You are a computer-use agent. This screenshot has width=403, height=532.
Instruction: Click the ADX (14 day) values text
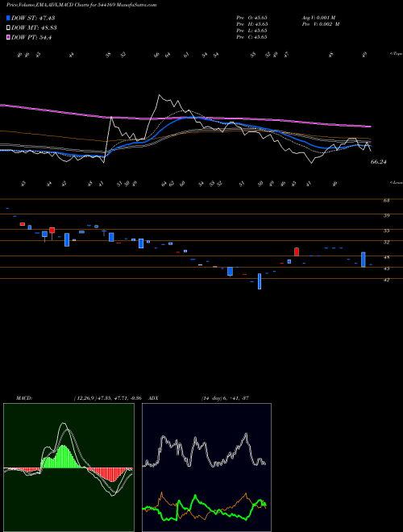[x=226, y=398]
